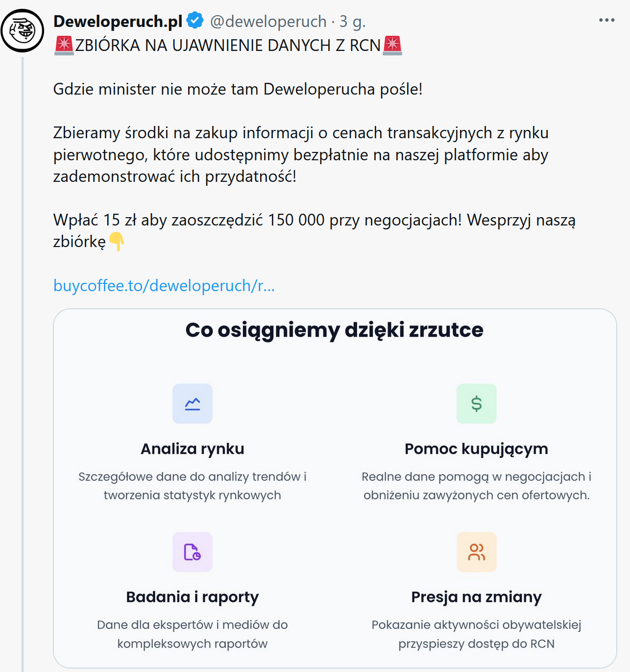
Task: Click the green dollar sign icon
Action: coord(476,403)
